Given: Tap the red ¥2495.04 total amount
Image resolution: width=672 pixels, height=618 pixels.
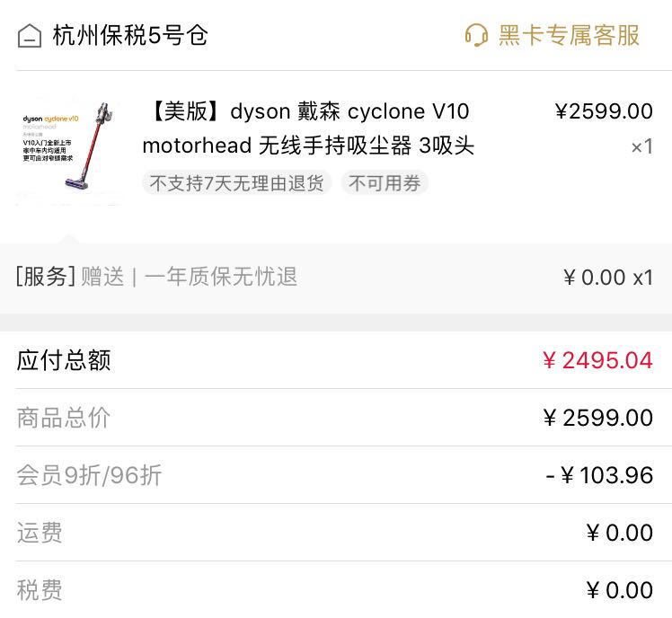Looking at the screenshot, I should coord(597,360).
